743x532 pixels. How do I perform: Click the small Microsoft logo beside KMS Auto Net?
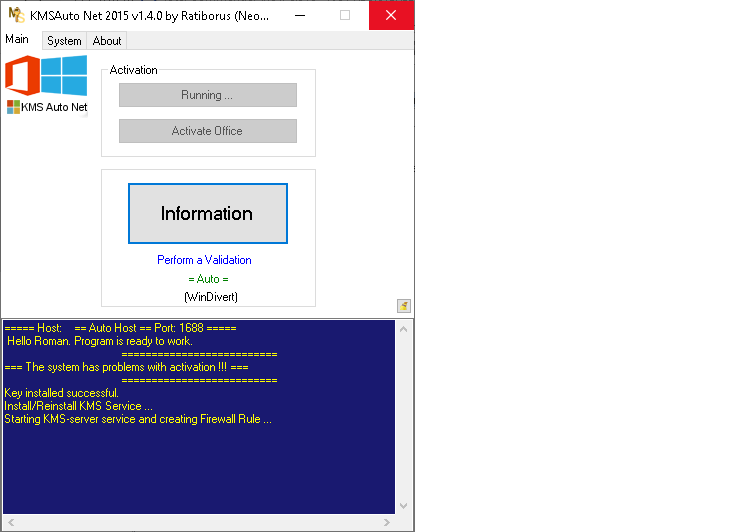coord(13,107)
